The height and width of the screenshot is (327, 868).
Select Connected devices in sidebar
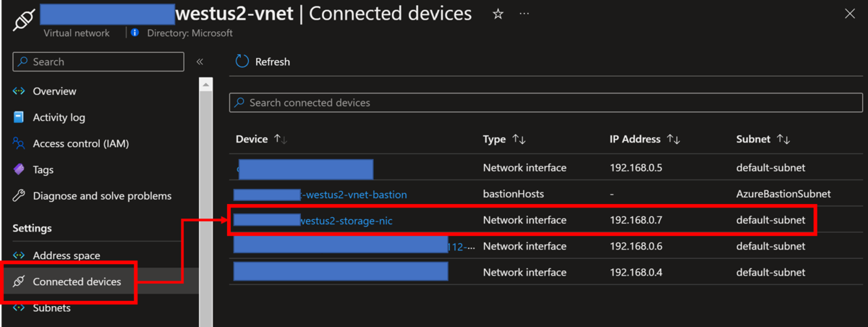(77, 281)
